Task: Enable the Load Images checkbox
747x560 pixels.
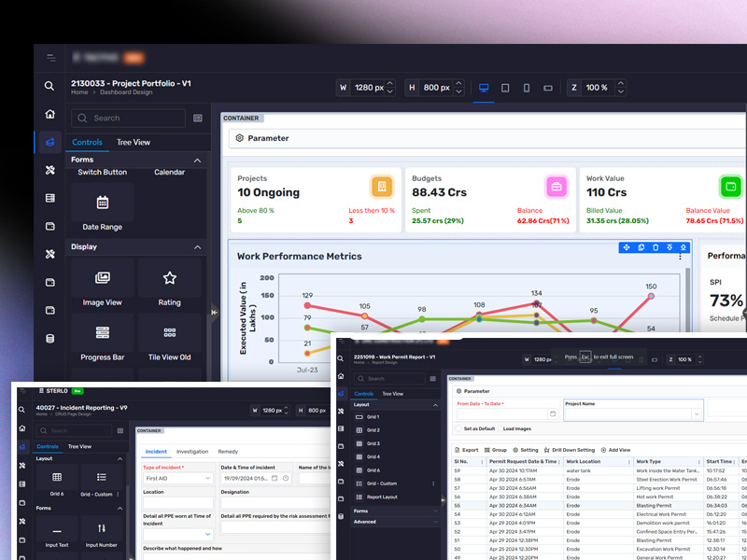Action: [x=499, y=428]
